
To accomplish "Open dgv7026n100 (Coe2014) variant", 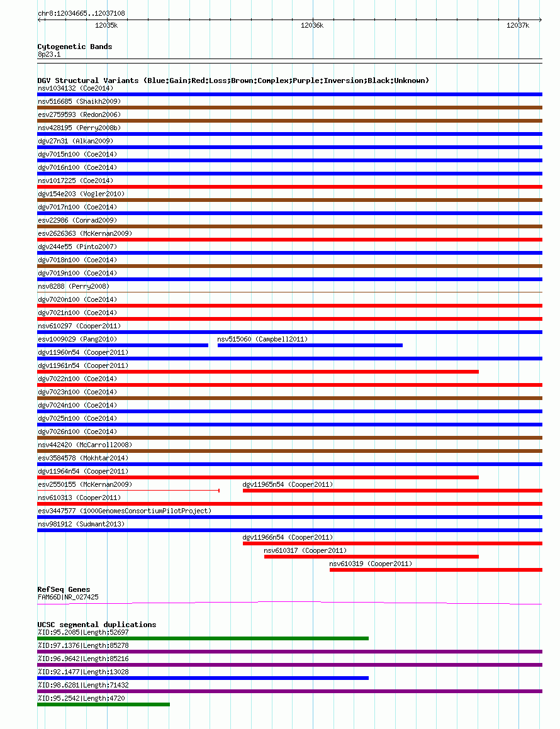I will click(x=77, y=432).
